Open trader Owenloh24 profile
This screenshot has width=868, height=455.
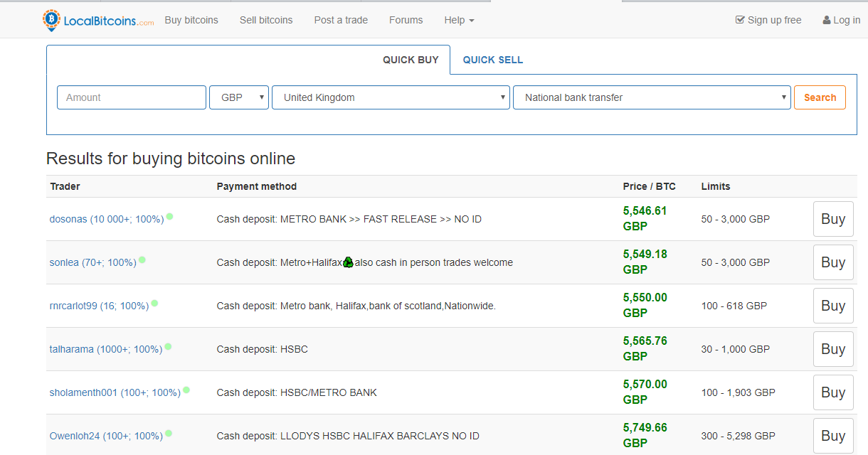pyautogui.click(x=106, y=436)
